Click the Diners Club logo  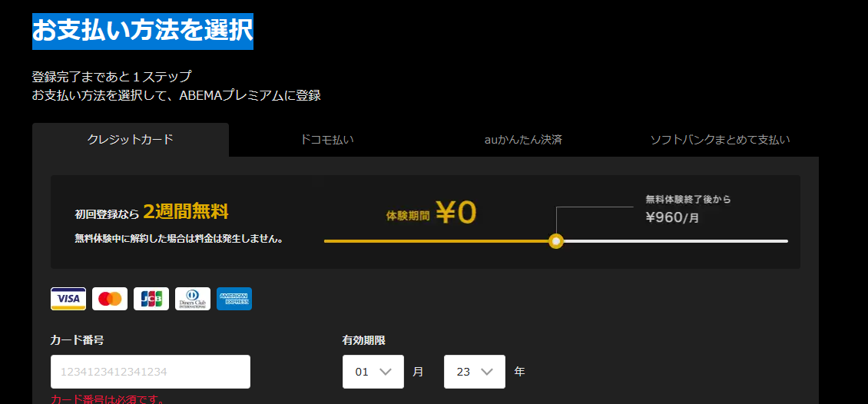point(193,299)
